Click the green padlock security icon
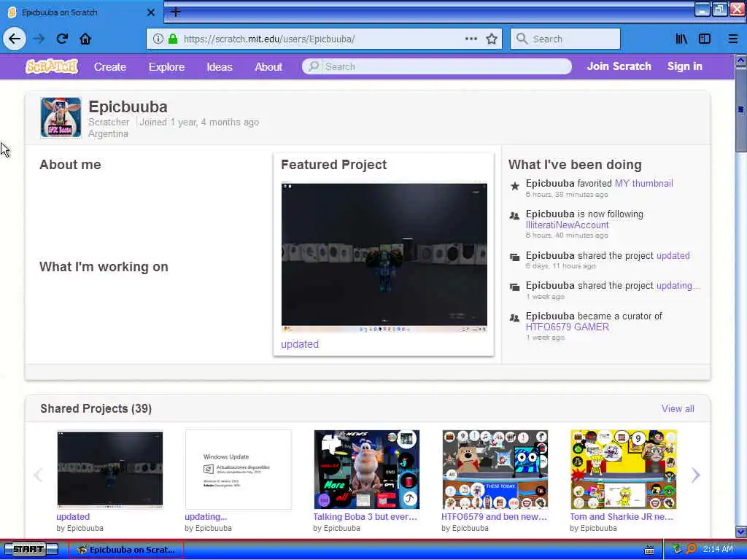Viewport: 747px width, 560px height. [x=173, y=39]
